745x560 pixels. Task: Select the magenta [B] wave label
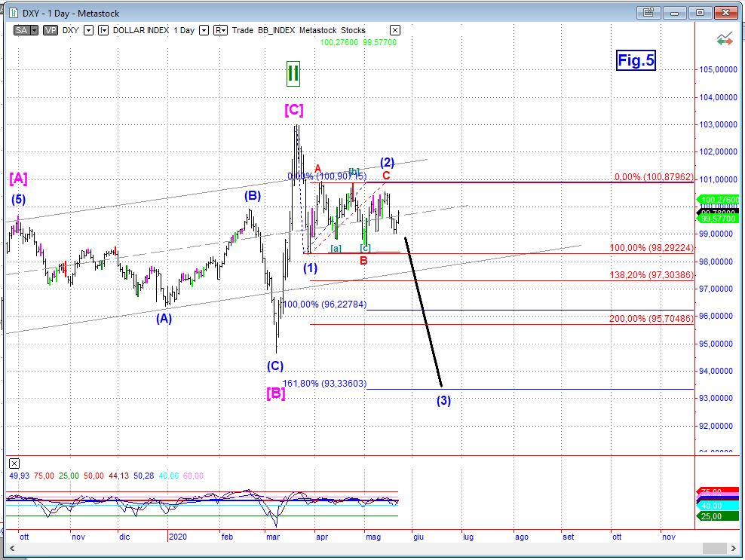coord(275,393)
